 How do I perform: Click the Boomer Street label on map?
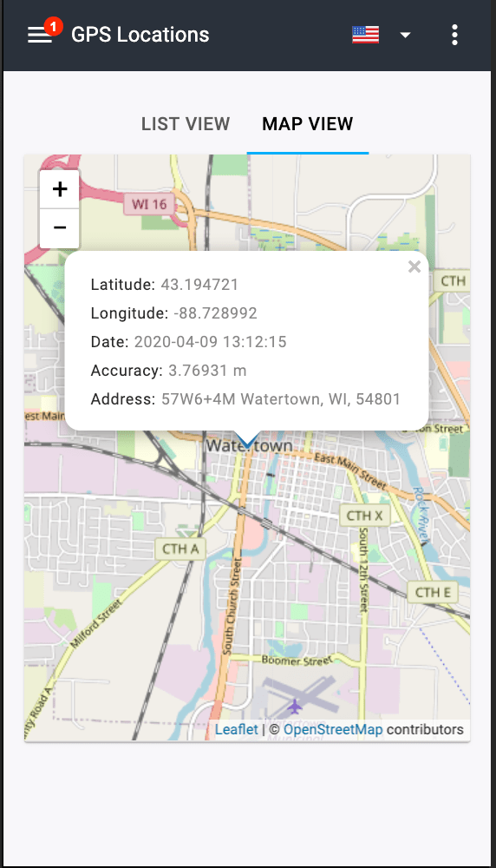pyautogui.click(x=297, y=660)
